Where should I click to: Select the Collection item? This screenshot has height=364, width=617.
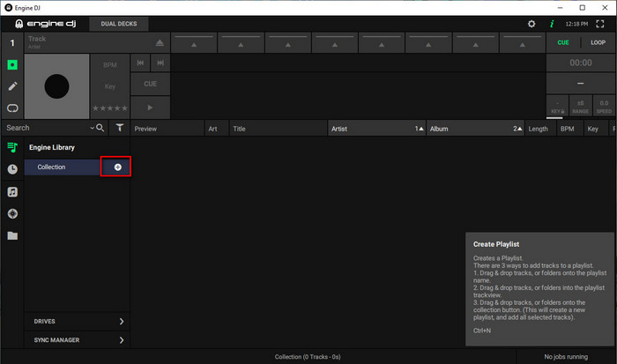click(63, 167)
